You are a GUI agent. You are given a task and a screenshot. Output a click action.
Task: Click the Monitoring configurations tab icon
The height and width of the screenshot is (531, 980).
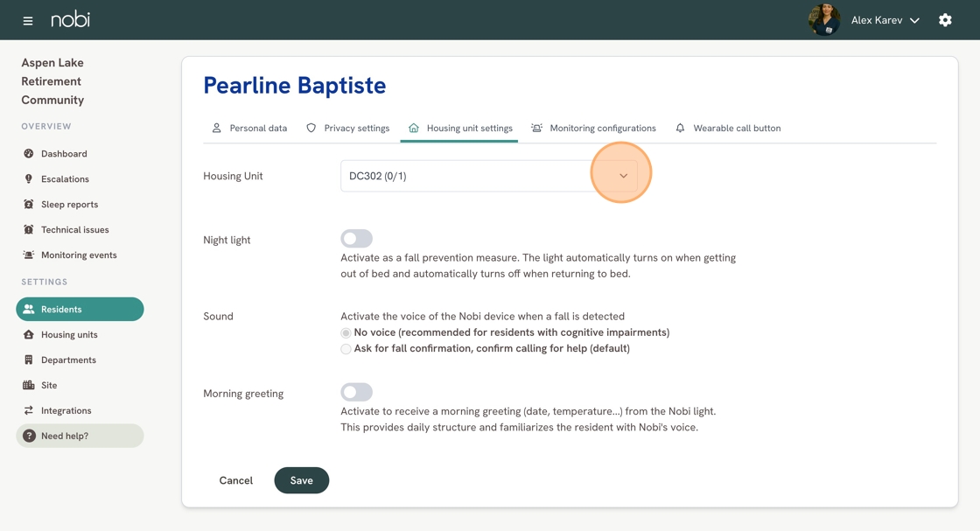point(537,128)
